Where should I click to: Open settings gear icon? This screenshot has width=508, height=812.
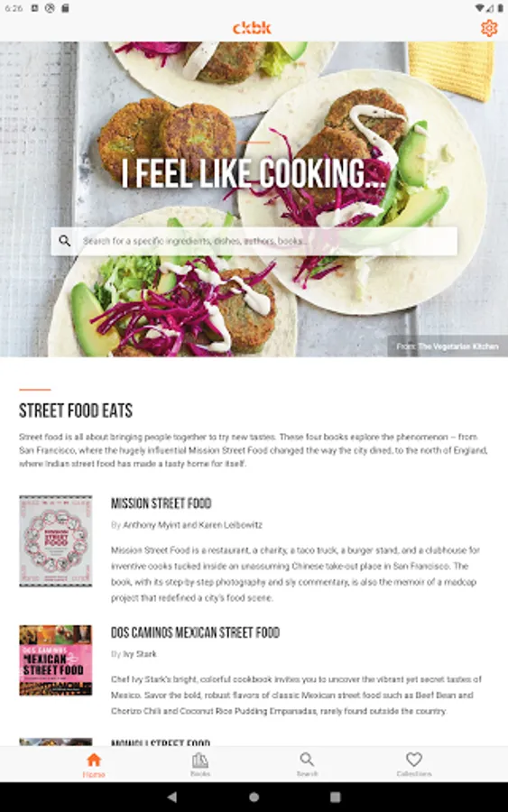489,27
